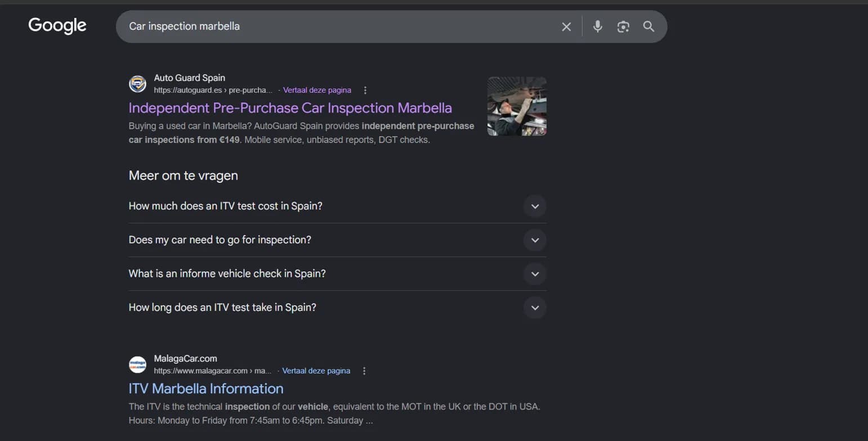Expand 'How long does an ITV test take in Spain?'
This screenshot has height=441, width=868.
point(337,307)
